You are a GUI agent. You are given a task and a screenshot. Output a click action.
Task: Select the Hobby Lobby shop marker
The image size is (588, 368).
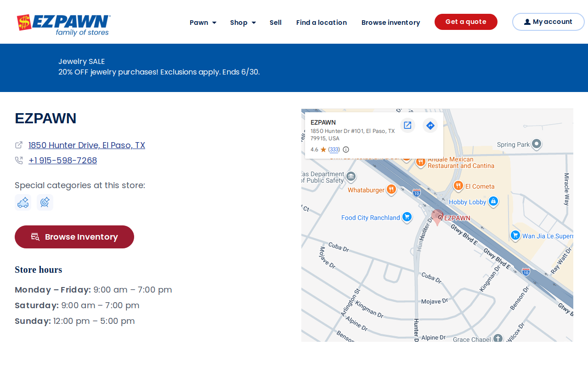pos(493,201)
